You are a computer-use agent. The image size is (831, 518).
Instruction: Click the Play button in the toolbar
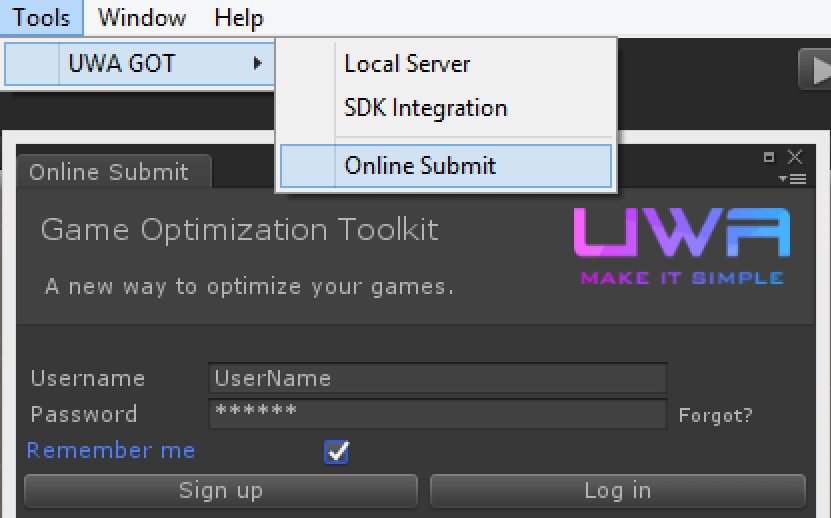tap(817, 69)
